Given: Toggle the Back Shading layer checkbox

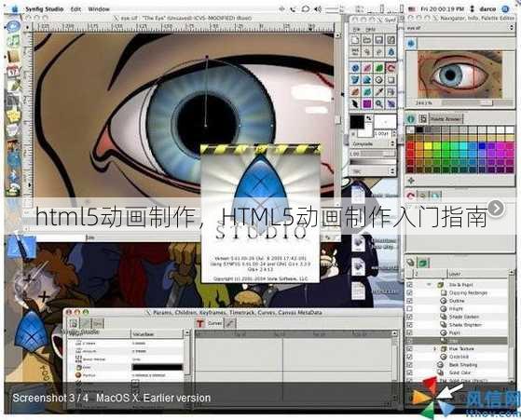Looking at the screenshot, I should (409, 364).
